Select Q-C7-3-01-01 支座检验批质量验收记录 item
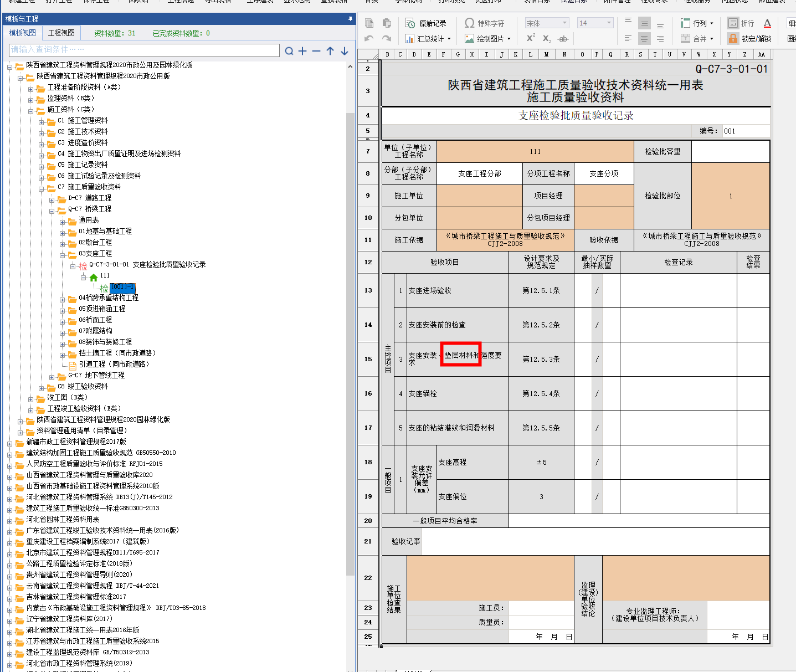 point(147,264)
